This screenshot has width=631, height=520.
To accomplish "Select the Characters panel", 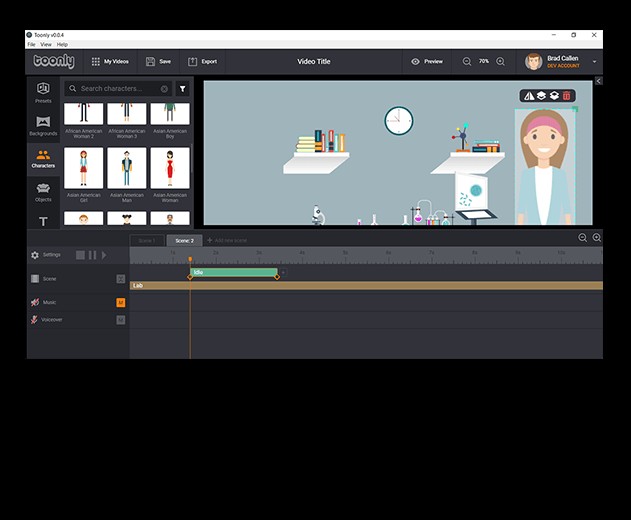I will pyautogui.click(x=43, y=159).
